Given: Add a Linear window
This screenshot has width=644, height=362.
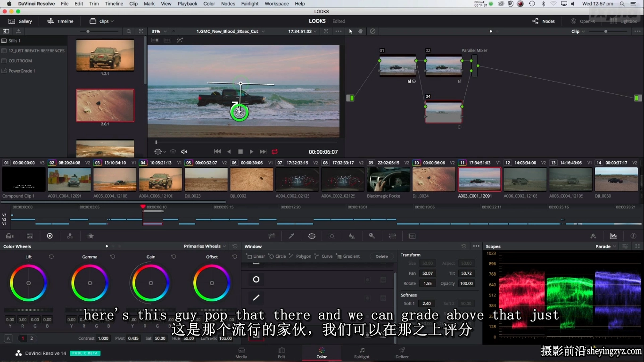Looking at the screenshot, I should [256, 256].
